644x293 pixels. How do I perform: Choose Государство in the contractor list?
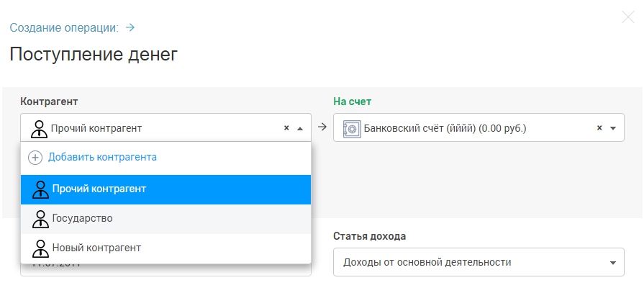[82, 218]
